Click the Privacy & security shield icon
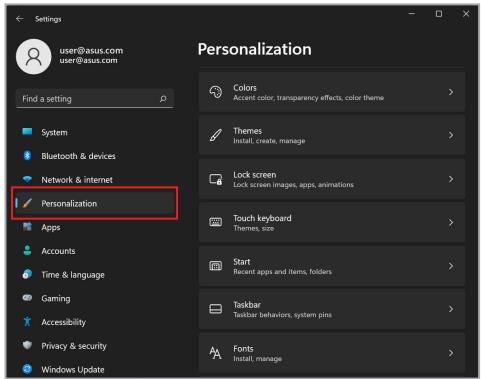Image resolution: width=481 pixels, height=379 pixels. 27,345
